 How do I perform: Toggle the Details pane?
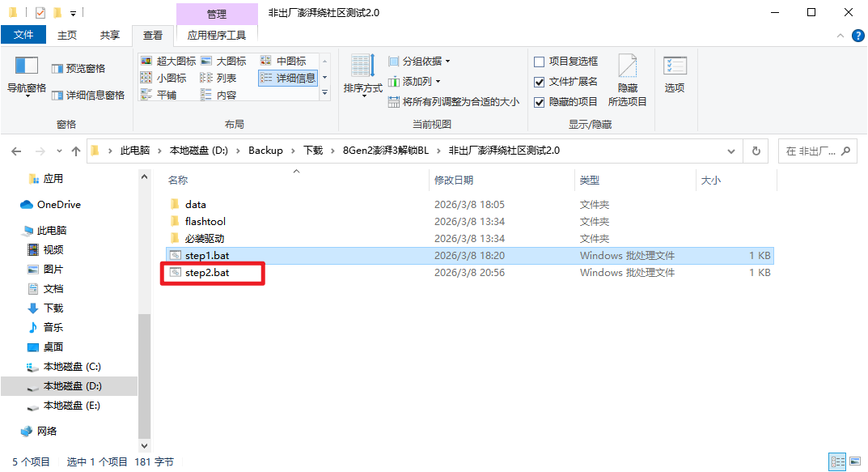coord(88,96)
